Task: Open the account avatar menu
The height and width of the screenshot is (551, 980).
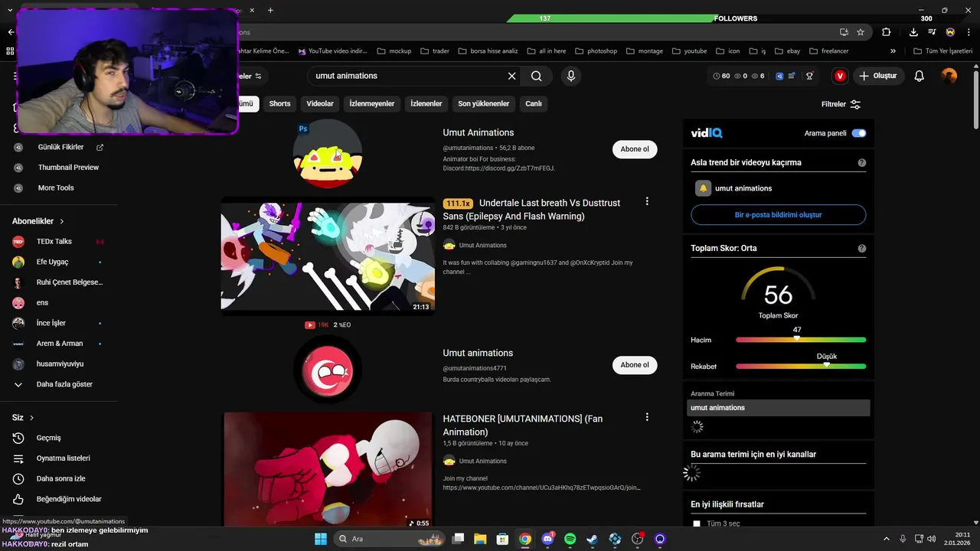Action: point(949,76)
